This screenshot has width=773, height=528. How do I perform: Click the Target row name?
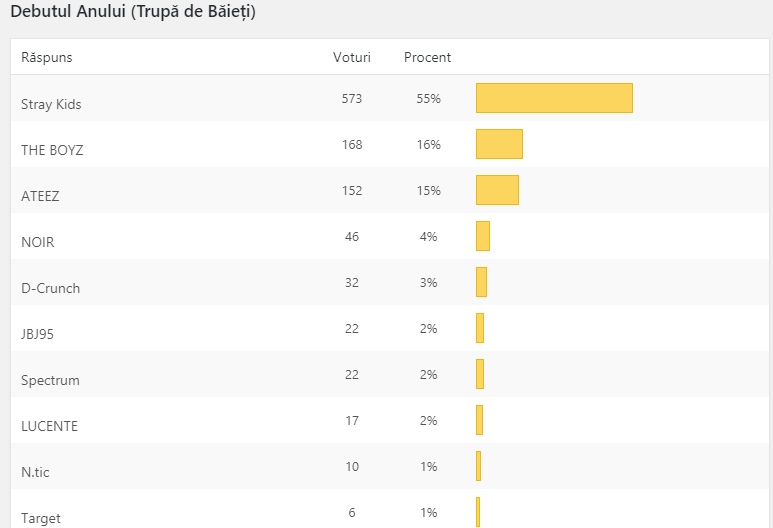point(40,518)
